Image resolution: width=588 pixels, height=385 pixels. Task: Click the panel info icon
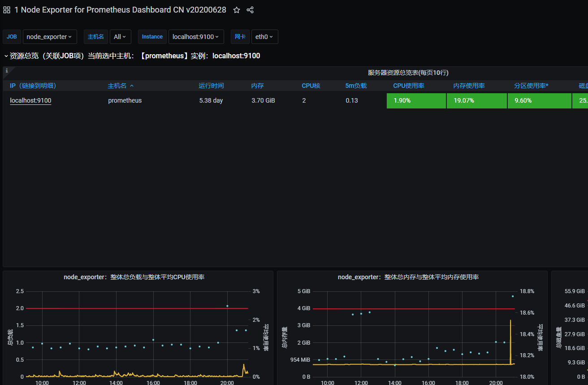coord(7,70)
